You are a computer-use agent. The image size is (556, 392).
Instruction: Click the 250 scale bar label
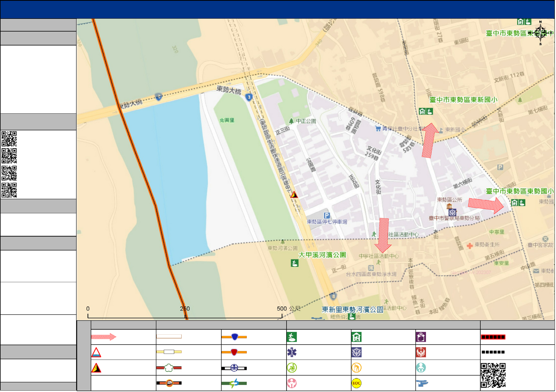[185, 309]
